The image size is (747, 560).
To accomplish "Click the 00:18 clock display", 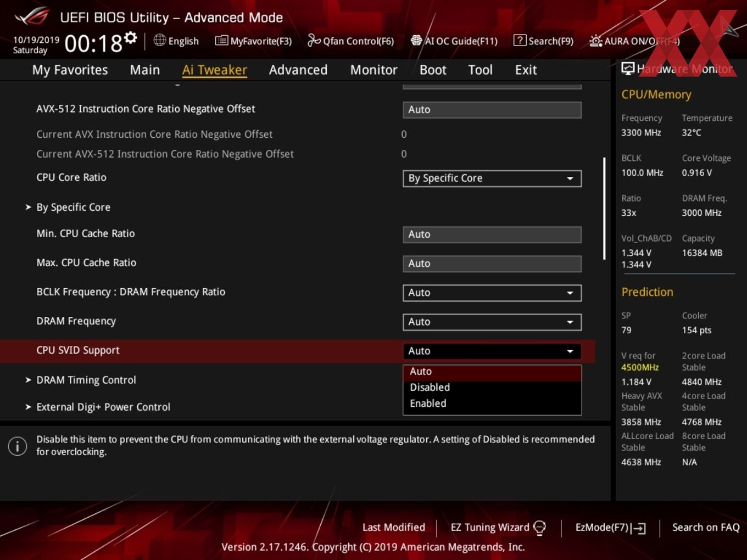I will (x=93, y=43).
